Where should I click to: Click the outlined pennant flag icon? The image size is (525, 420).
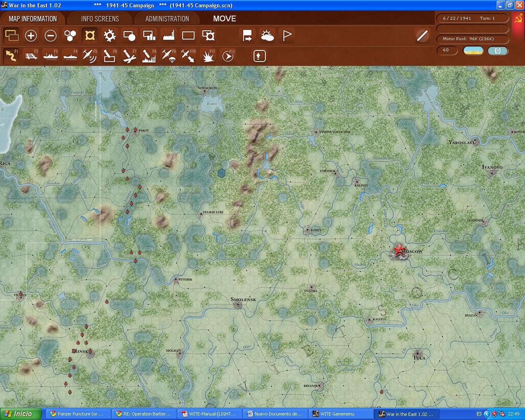coord(287,36)
